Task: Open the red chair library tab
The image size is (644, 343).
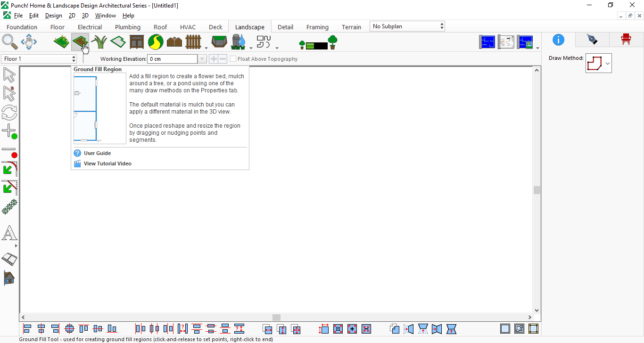Action: click(626, 40)
